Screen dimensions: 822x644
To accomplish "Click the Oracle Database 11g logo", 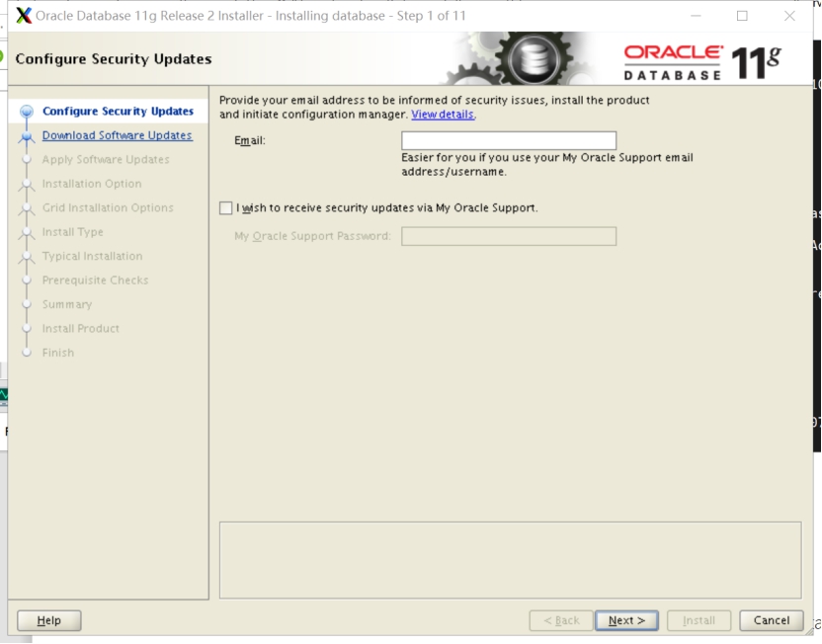I will 701,62.
